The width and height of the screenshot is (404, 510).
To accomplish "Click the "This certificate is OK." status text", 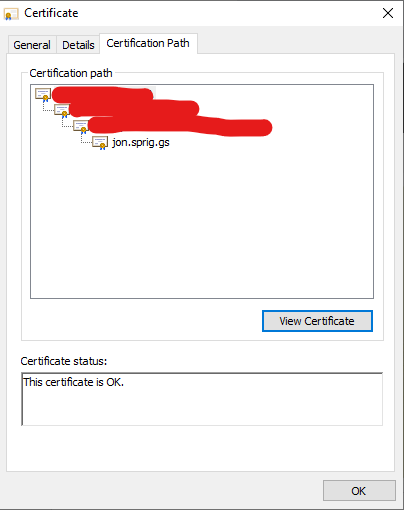I will tap(73, 382).
